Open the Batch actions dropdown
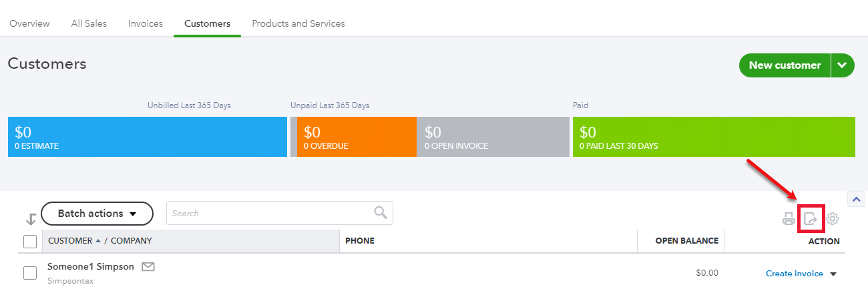 97,214
